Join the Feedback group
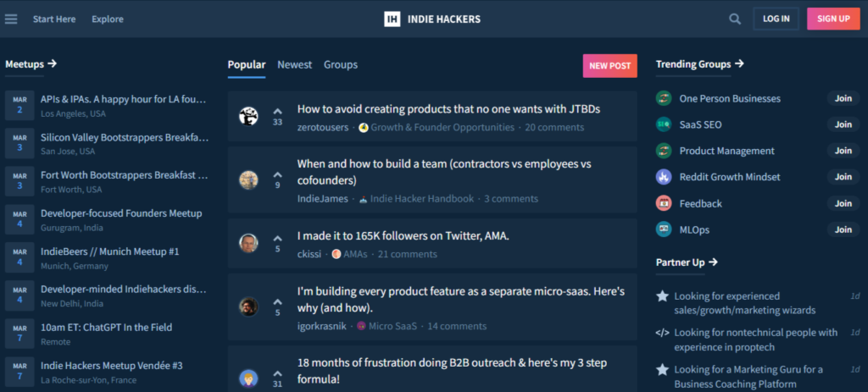The image size is (868, 392). tap(843, 203)
